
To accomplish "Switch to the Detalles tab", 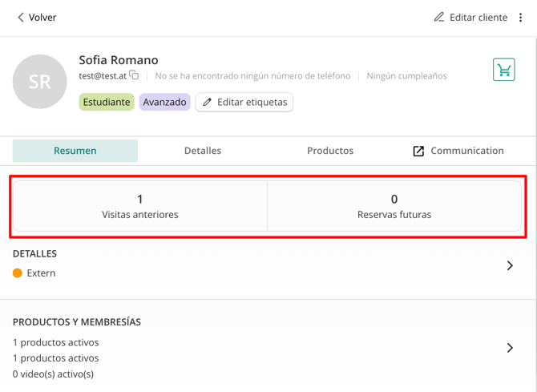I will pyautogui.click(x=203, y=151).
